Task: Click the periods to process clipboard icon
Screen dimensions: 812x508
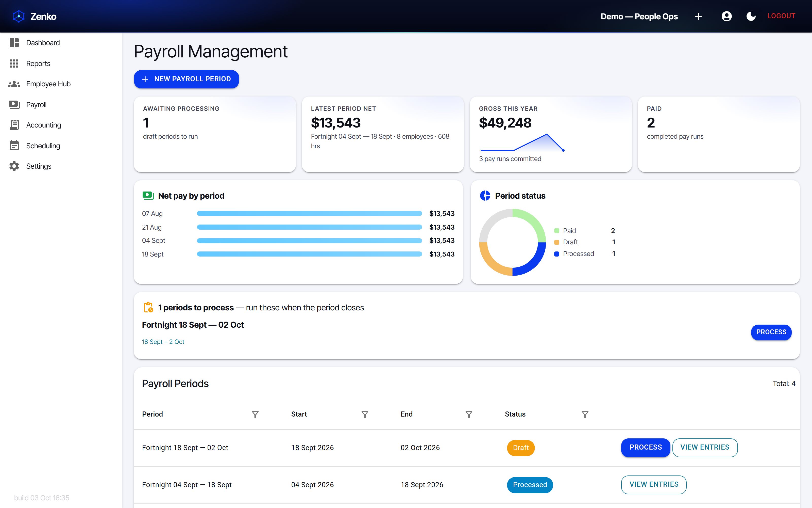Action: [x=148, y=307]
